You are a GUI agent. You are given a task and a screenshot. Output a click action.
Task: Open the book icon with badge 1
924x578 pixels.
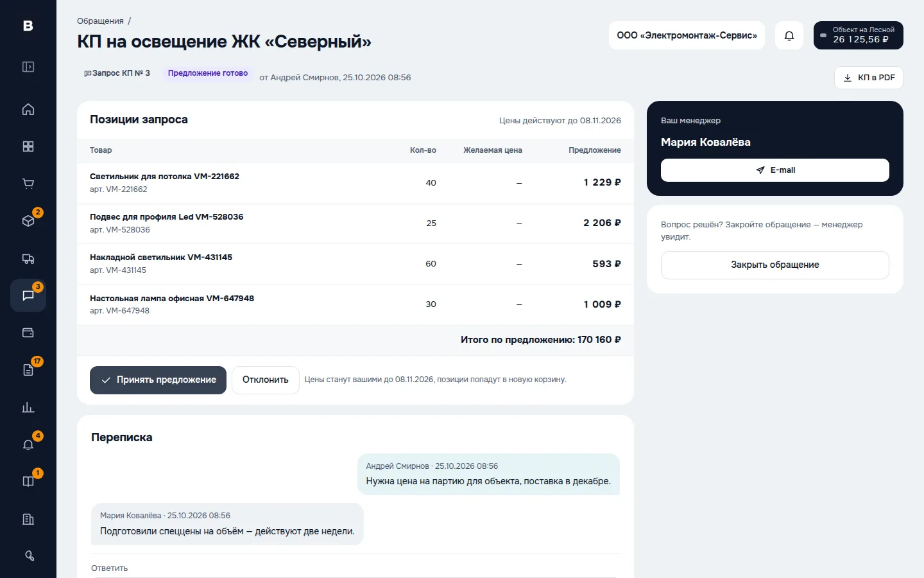click(x=28, y=482)
